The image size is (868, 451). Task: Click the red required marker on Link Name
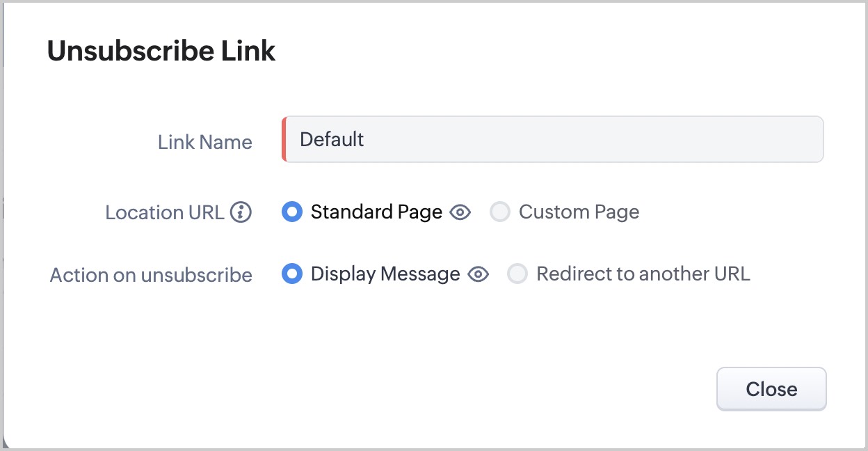[284, 139]
